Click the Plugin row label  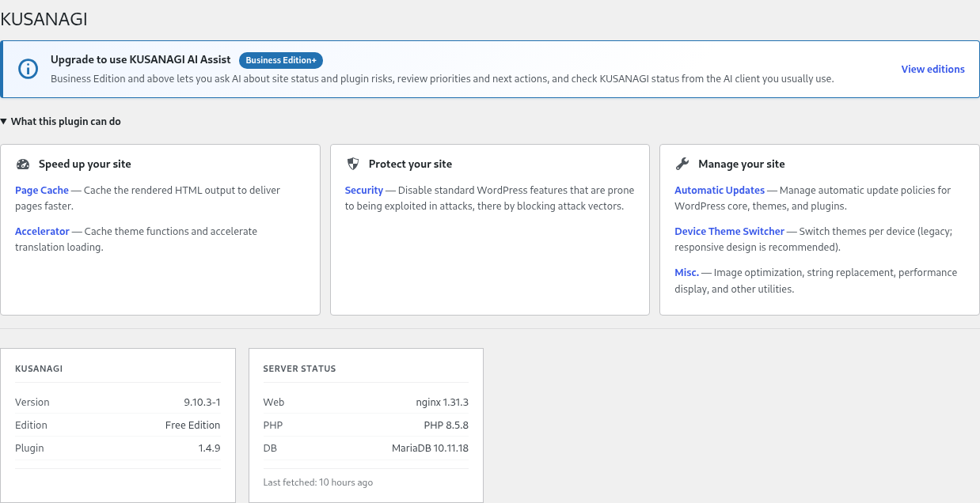(x=29, y=448)
